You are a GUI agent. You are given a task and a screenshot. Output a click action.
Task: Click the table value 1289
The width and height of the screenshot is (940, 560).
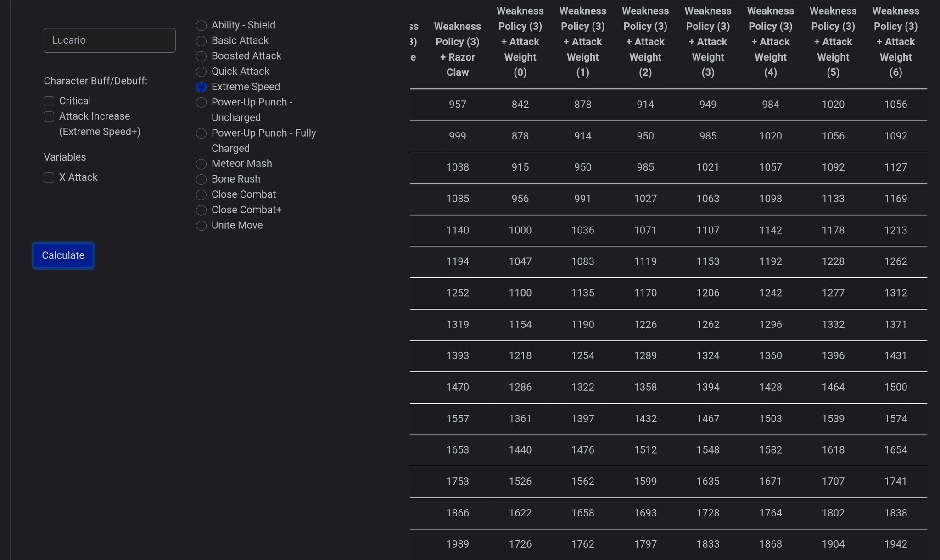tap(645, 356)
